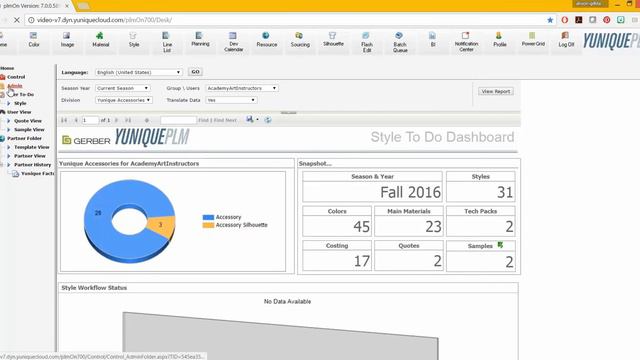Refresh the report with the refresh icon

click(268, 120)
